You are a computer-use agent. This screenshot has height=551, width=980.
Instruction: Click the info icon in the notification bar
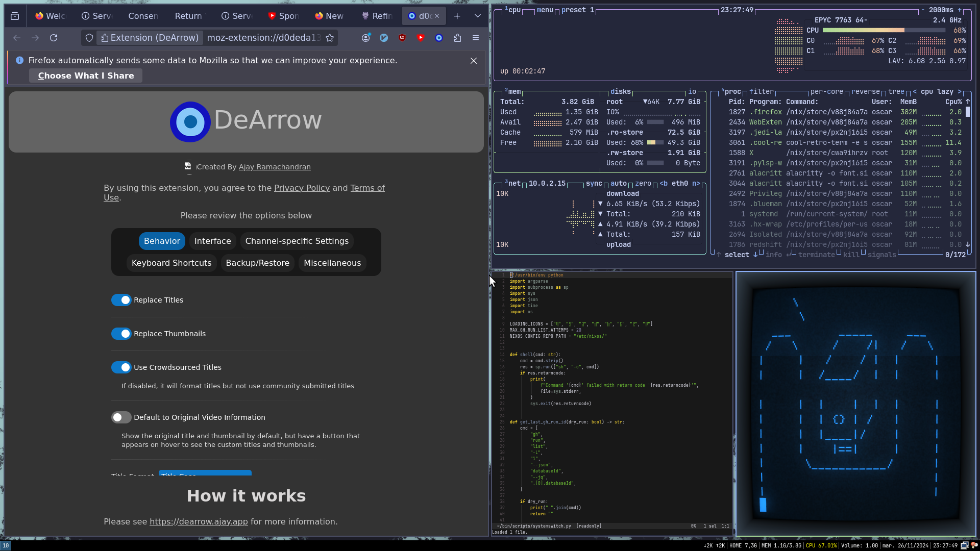click(x=19, y=60)
